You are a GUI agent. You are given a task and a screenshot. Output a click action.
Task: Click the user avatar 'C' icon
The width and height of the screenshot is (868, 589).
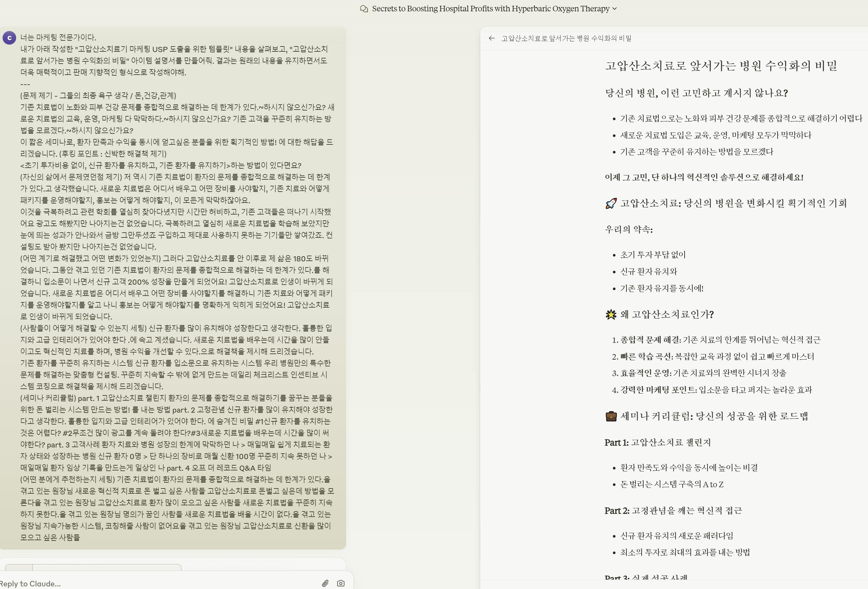click(9, 38)
